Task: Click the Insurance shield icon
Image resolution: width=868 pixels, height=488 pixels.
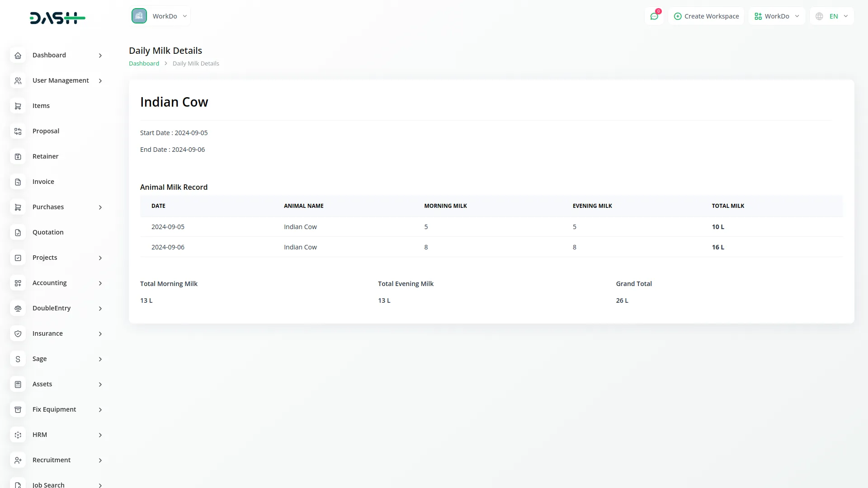Action: (x=18, y=333)
